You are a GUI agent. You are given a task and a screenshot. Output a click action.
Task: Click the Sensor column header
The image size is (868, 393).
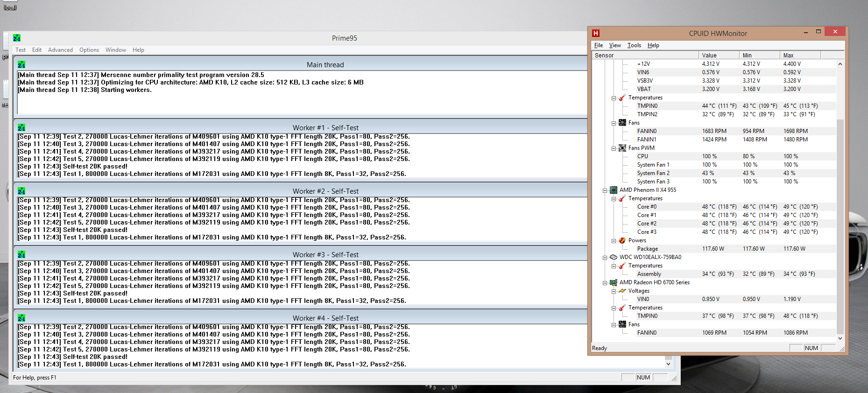pyautogui.click(x=645, y=55)
